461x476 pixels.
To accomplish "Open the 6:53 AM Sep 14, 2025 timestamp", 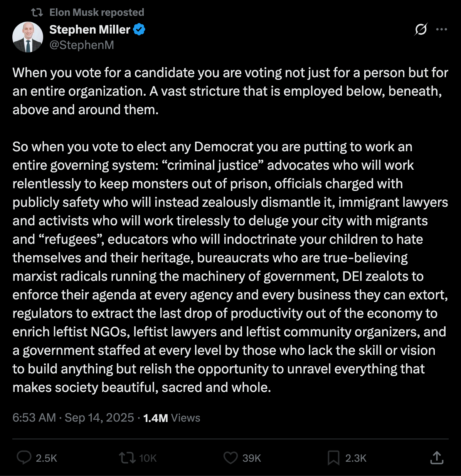I will tap(73, 418).
